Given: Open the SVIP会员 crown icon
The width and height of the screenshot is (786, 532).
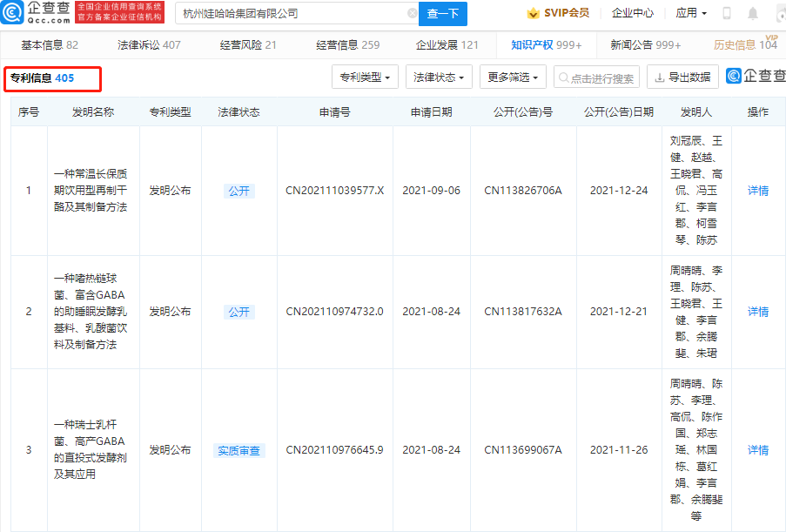Looking at the screenshot, I should pos(533,13).
